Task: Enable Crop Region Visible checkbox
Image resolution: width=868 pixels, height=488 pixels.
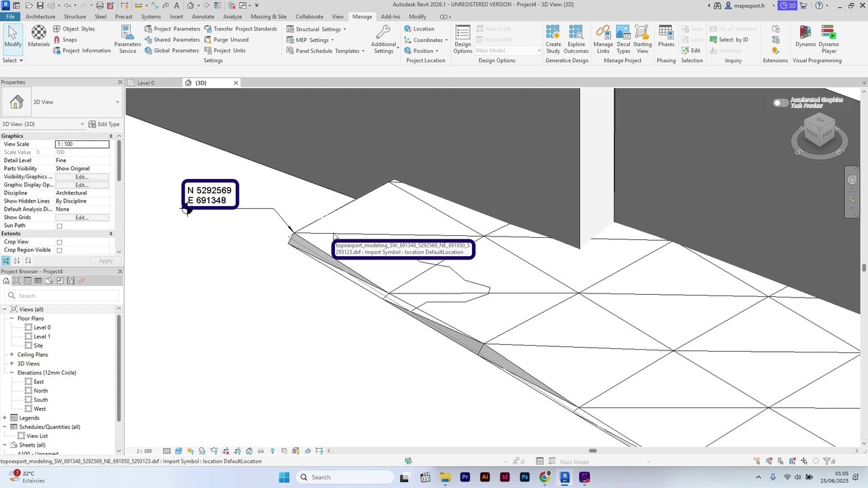Action: [x=59, y=250]
